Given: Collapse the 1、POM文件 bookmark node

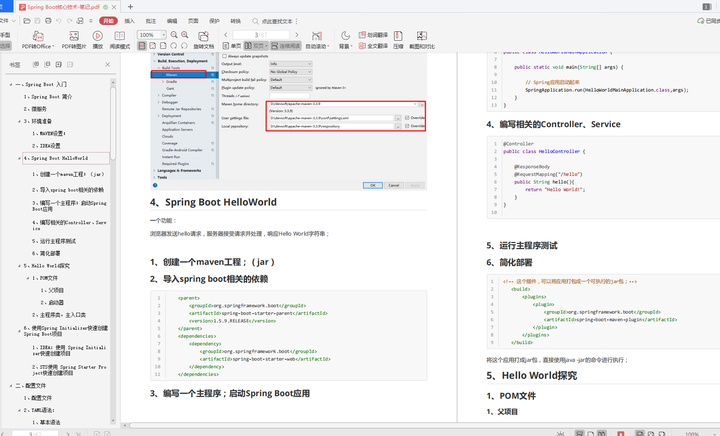Looking at the screenshot, I should pos(28,278).
